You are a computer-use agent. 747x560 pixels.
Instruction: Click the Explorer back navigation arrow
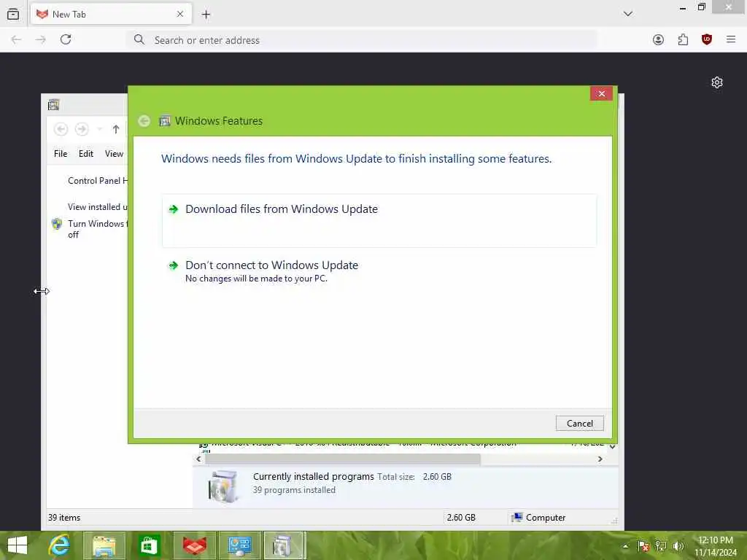point(61,129)
